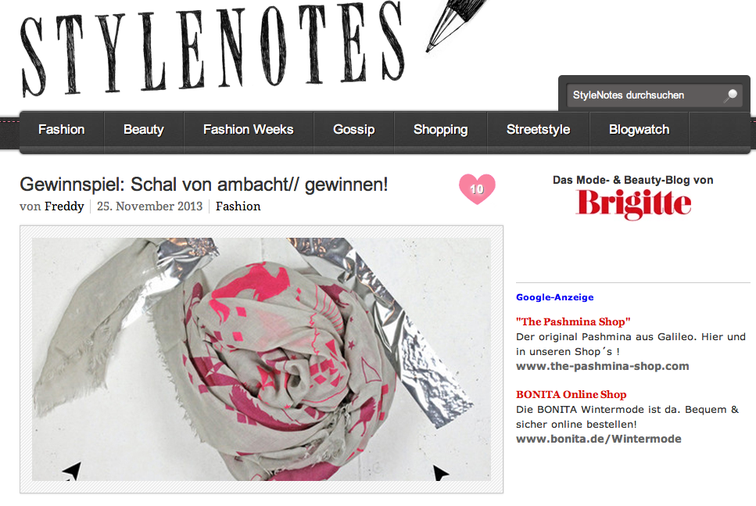Open Fashion category under post title

point(238,206)
